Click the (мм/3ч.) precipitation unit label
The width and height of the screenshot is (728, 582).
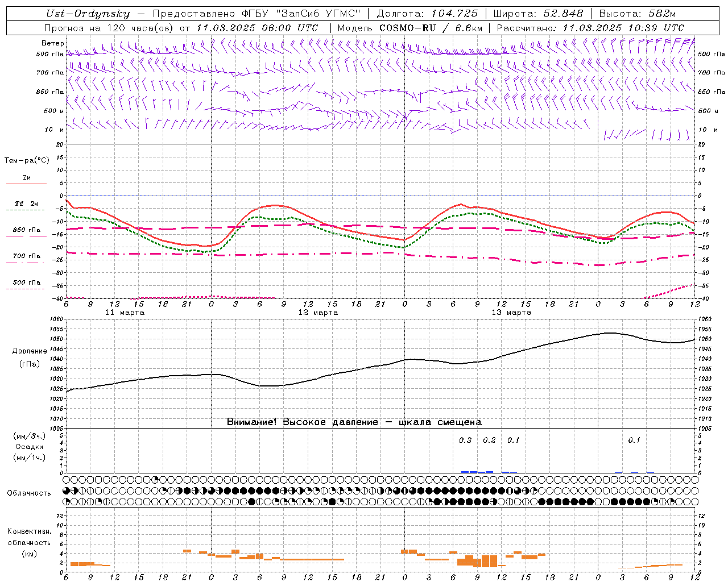coord(30,436)
